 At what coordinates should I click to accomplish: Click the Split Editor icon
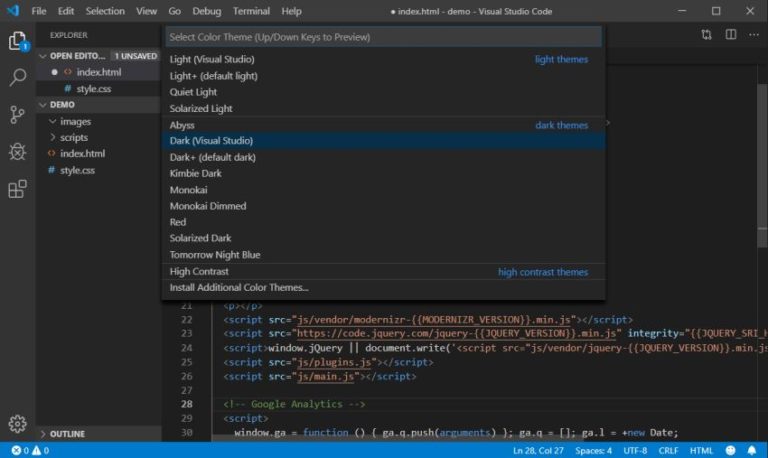coord(730,34)
